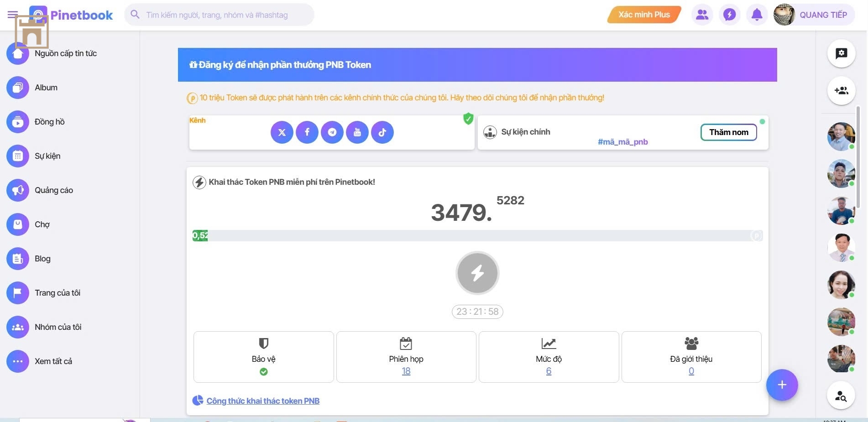Viewport: 868px width, 422px height.
Task: Open the hamburger menu icon
Action: [x=12, y=15]
